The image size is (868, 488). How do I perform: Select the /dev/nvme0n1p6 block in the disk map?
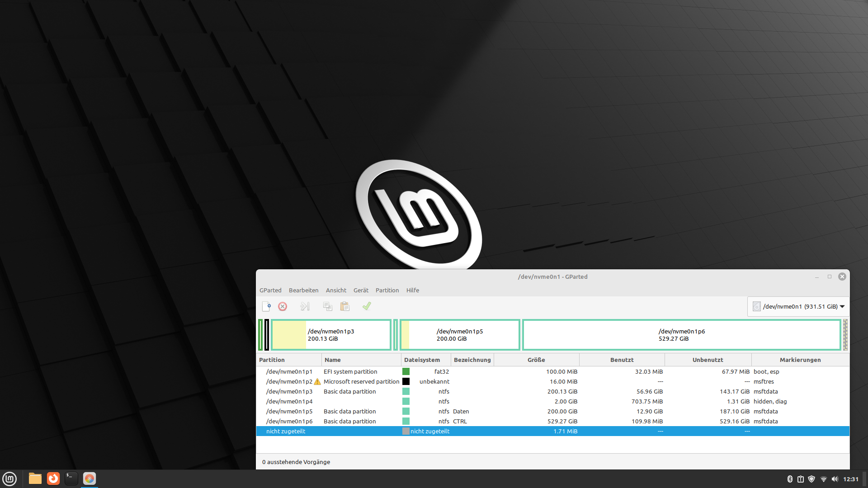point(681,335)
